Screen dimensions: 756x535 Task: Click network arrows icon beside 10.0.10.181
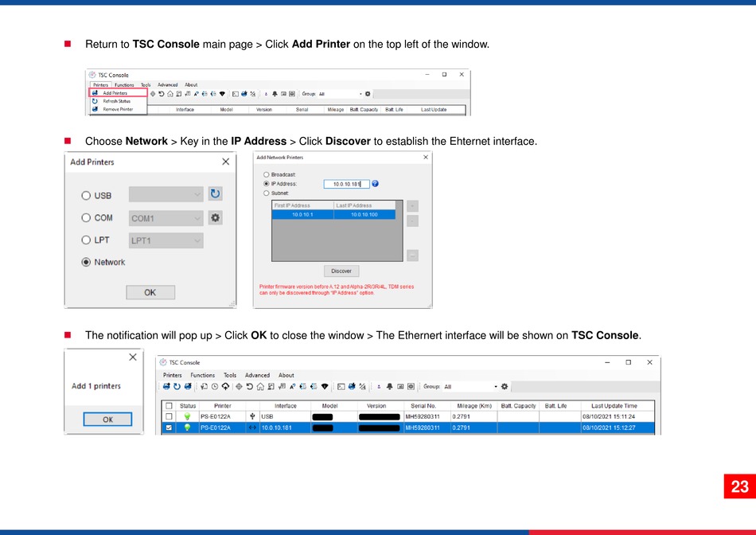[x=252, y=428]
